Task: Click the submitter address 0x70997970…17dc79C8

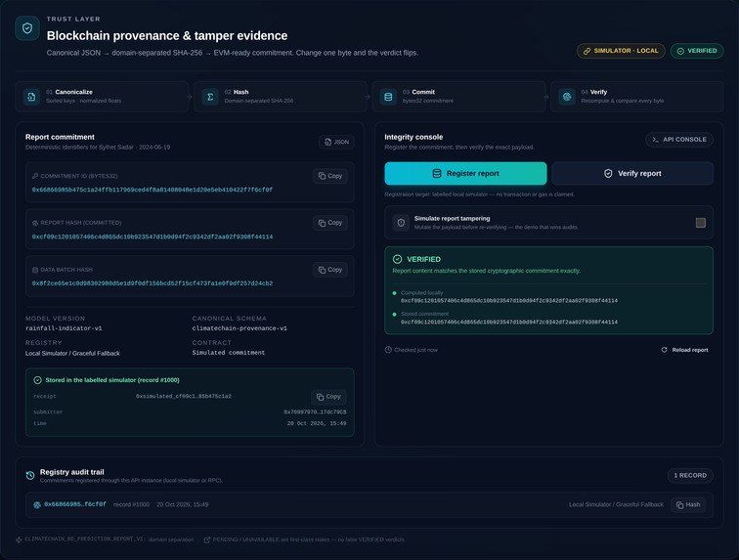Action: (x=315, y=412)
